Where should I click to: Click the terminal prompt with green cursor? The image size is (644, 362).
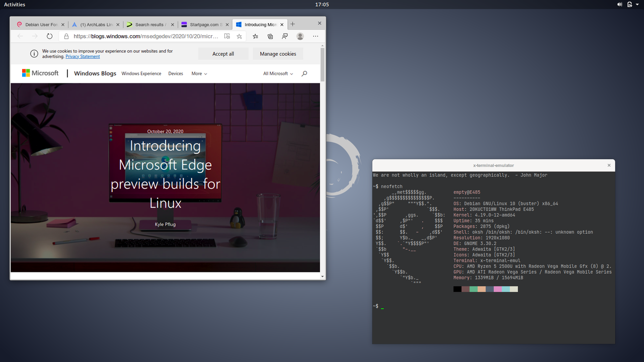point(378,306)
